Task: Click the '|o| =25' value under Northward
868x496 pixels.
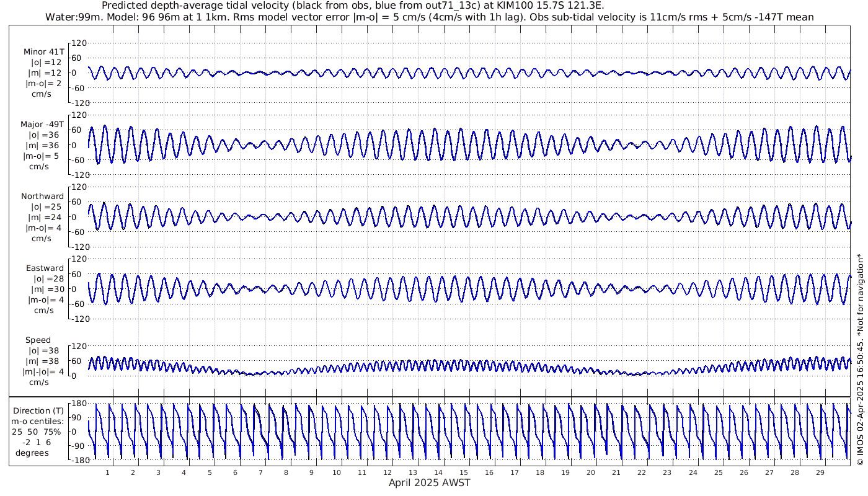Action: point(46,206)
